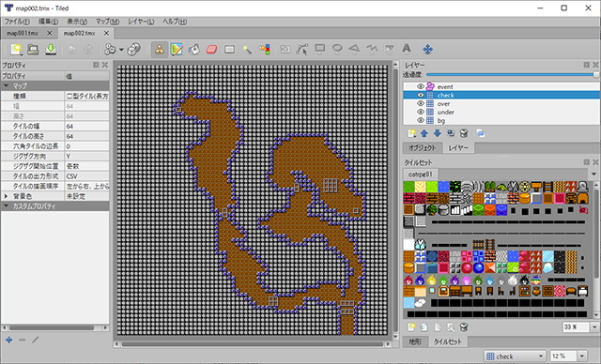
Task: Activate the Magic Wand selection tool
Action: coord(247,50)
